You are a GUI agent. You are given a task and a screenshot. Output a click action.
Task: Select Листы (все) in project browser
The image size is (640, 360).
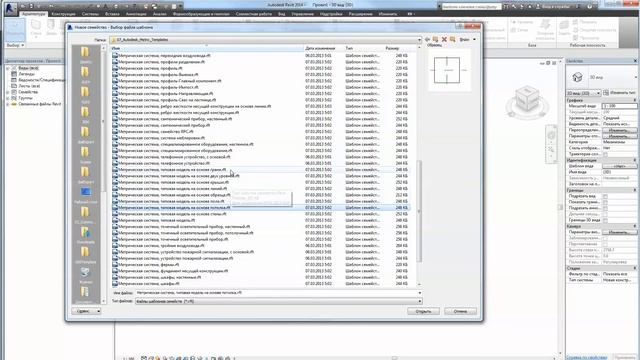click(x=29, y=86)
